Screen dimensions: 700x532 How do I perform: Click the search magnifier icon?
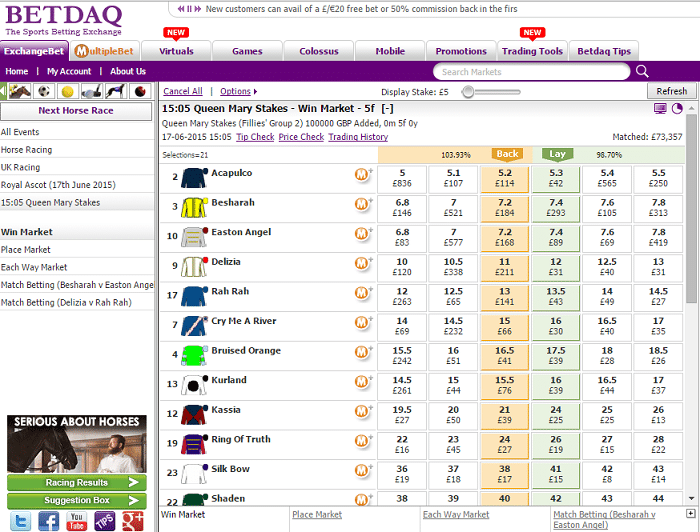tap(642, 71)
